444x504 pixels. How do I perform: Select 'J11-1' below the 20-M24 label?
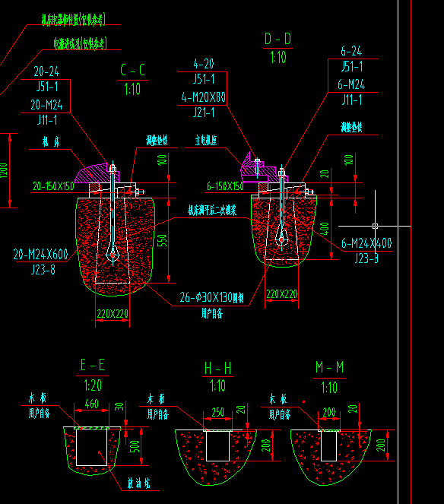47,120
